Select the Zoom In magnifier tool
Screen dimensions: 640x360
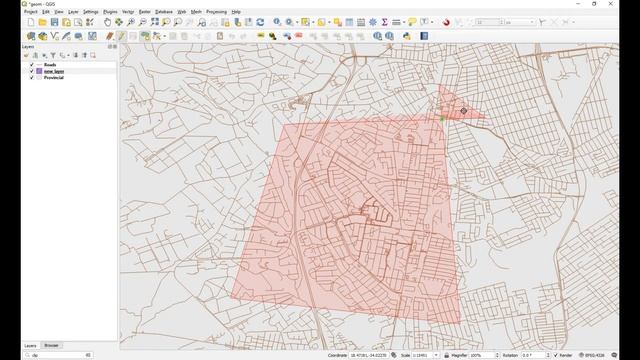coord(131,22)
